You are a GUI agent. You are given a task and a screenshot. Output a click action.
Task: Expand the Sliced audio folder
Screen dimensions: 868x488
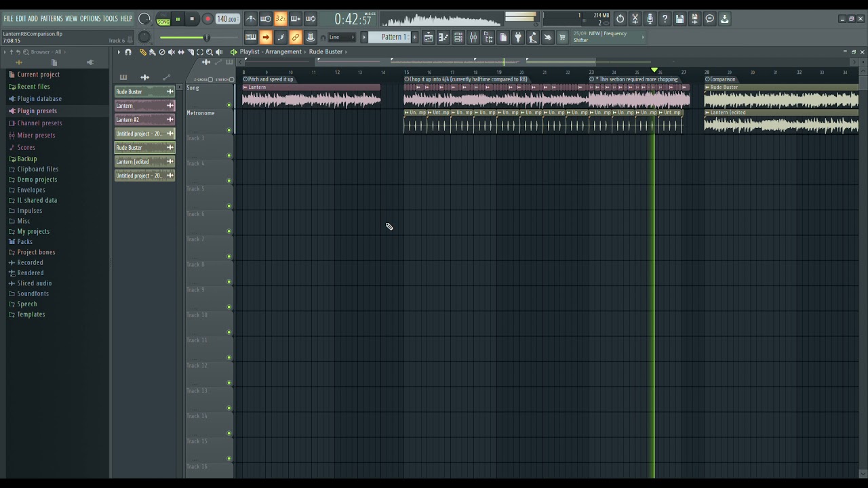click(x=34, y=283)
